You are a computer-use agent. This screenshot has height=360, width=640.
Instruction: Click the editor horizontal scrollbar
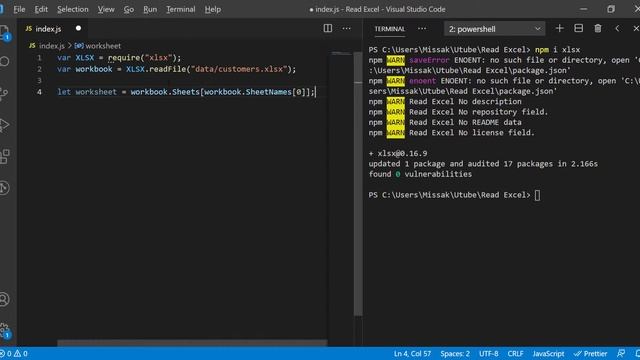coord(192,343)
